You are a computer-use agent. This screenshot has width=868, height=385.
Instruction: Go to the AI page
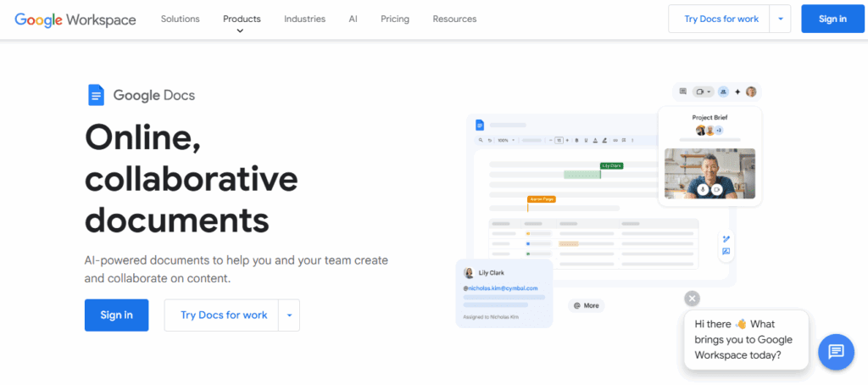click(x=353, y=19)
